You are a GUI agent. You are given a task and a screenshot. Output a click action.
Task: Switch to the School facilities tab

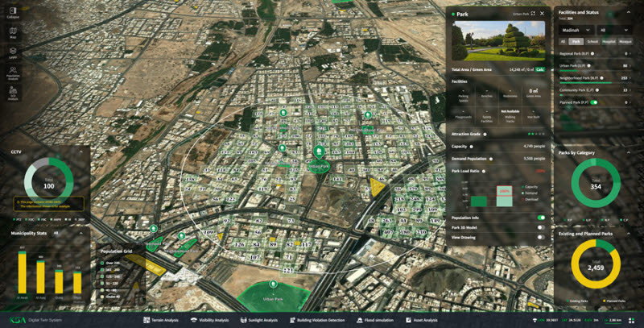(x=592, y=42)
